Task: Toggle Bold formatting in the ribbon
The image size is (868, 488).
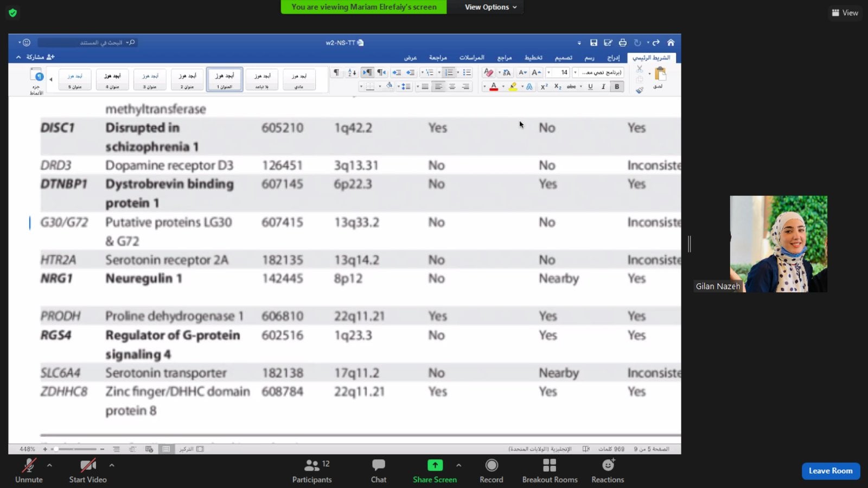Action: (617, 87)
